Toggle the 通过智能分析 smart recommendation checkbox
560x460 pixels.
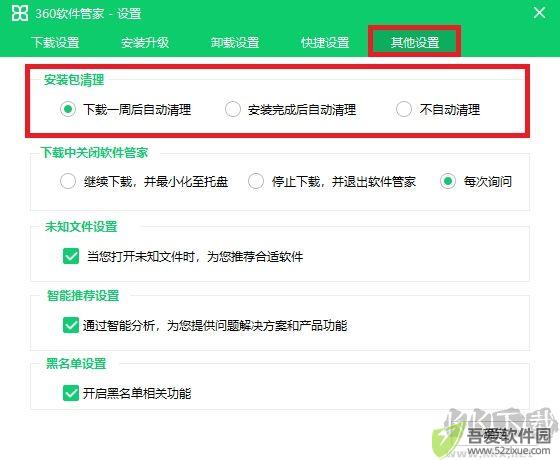71,325
